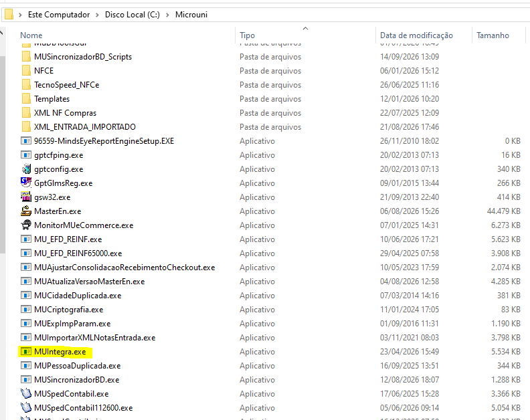Sort by the Nome column header
Image resolution: width=530 pixels, height=420 pixels.
pyautogui.click(x=31, y=35)
